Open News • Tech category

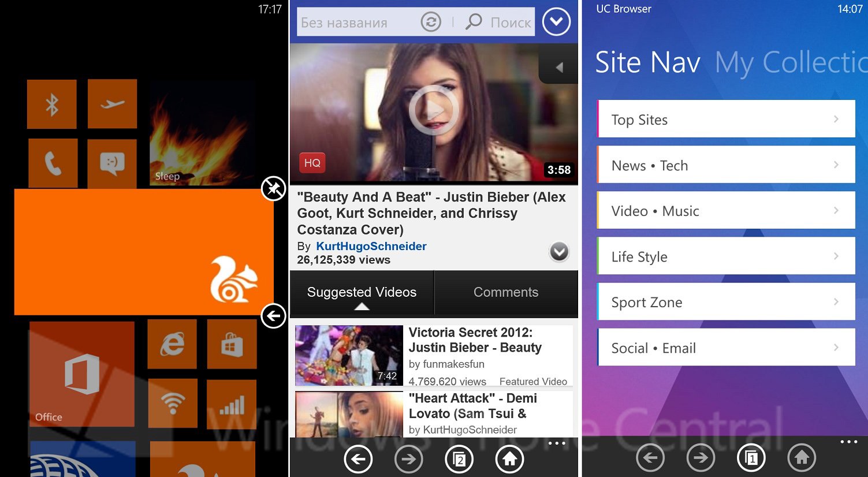tap(725, 165)
